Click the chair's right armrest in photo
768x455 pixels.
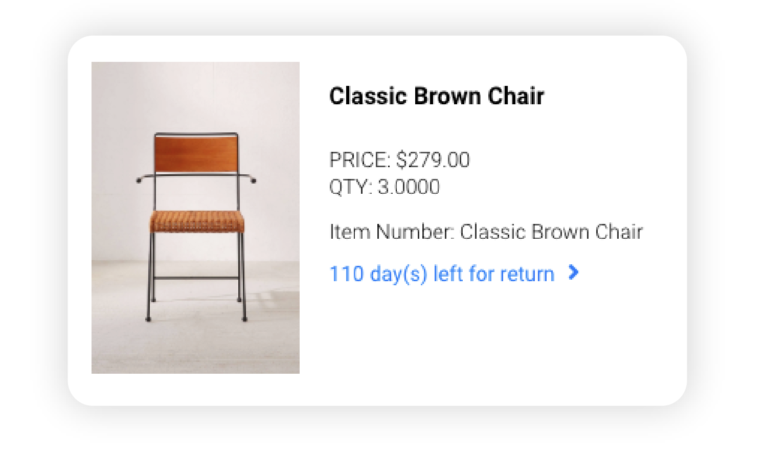(247, 178)
